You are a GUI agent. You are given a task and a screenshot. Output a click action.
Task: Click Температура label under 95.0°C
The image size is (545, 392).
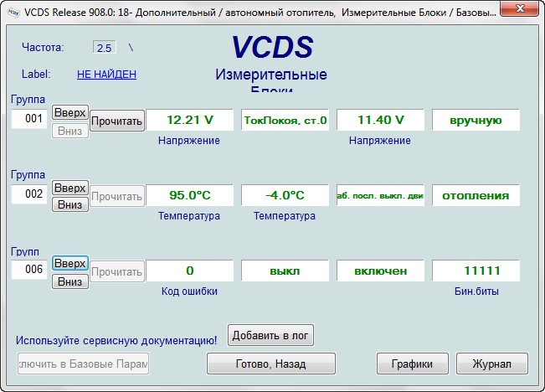coord(189,216)
